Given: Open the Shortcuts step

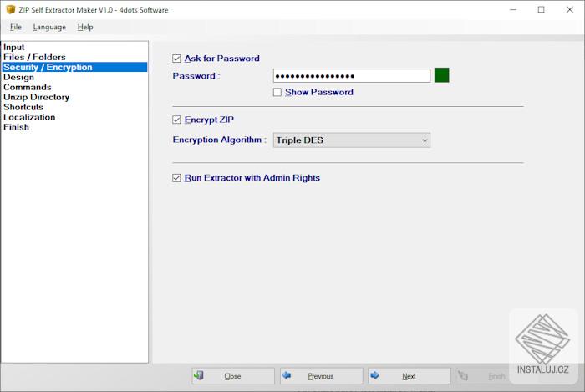Looking at the screenshot, I should [x=74, y=107].
